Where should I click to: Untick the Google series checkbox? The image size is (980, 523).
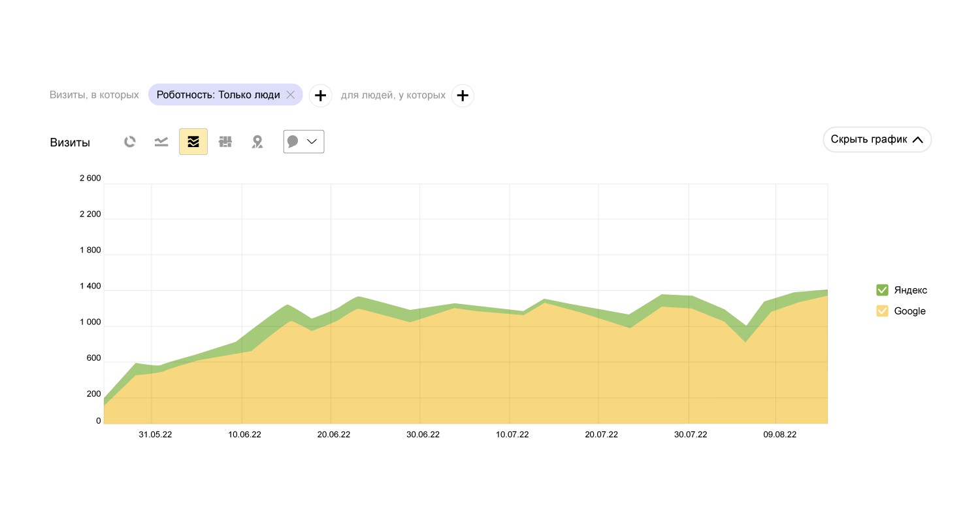(882, 311)
